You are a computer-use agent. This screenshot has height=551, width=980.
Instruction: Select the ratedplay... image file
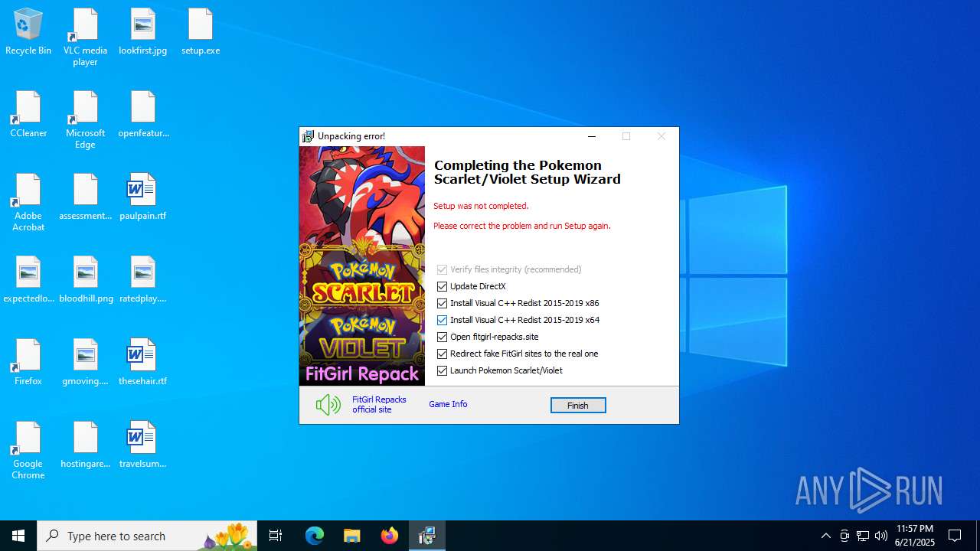[x=142, y=280]
